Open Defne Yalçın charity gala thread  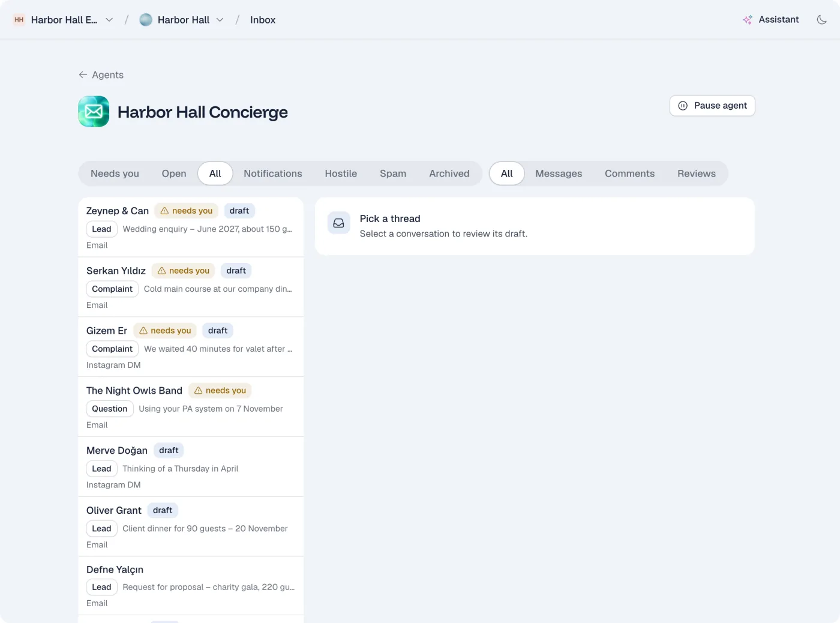[191, 586]
